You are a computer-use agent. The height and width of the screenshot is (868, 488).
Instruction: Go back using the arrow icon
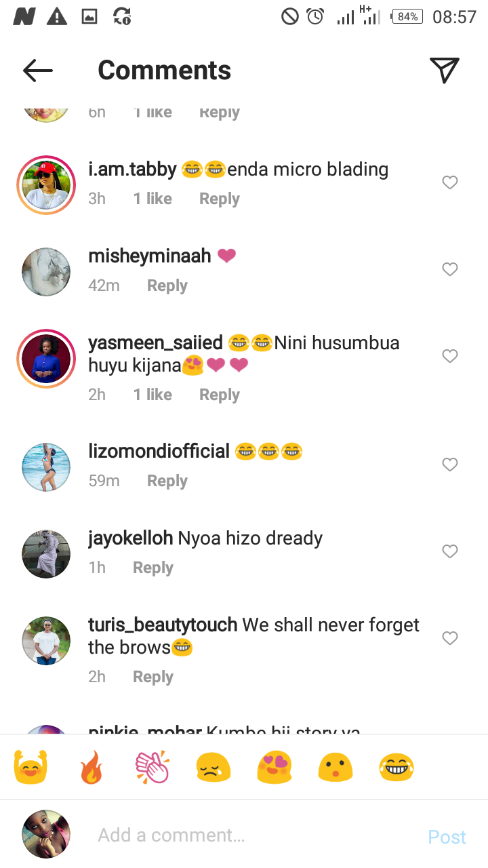point(37,71)
